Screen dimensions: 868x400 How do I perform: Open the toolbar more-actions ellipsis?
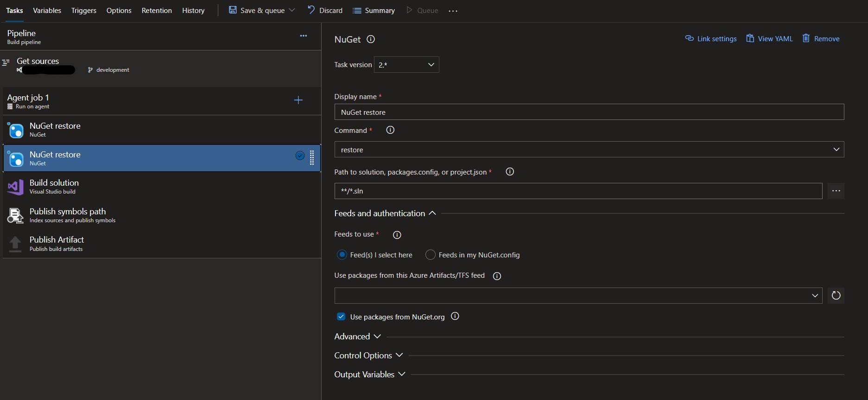pyautogui.click(x=453, y=11)
